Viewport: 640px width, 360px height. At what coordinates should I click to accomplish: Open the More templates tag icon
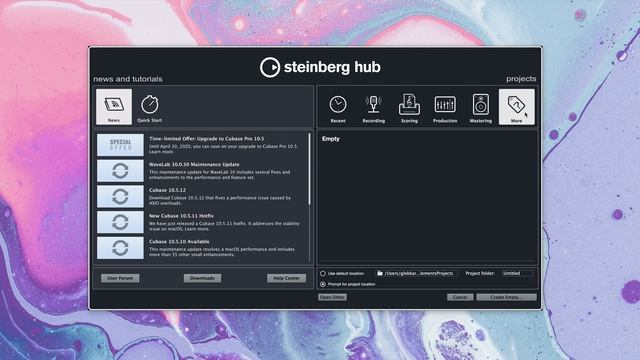pos(516,107)
